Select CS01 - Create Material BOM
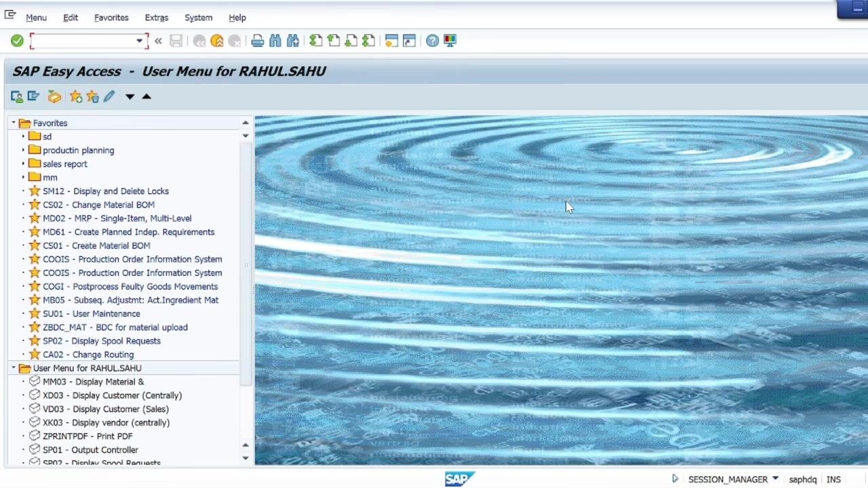The image size is (868, 488). coord(96,245)
